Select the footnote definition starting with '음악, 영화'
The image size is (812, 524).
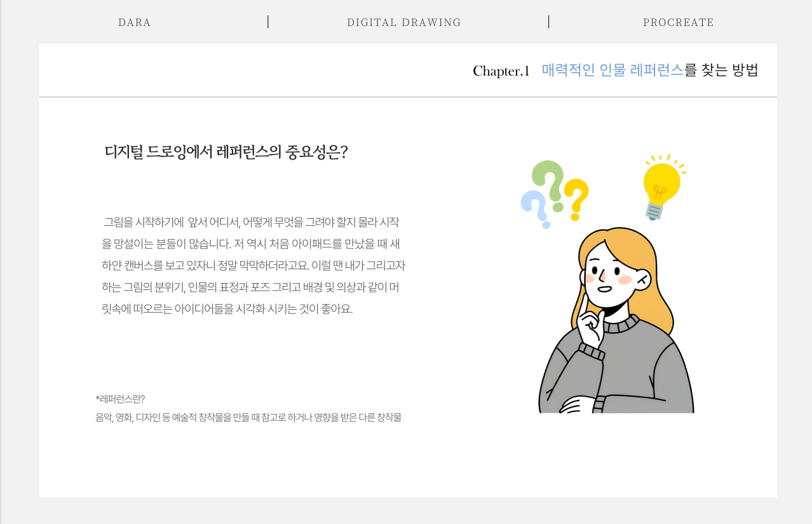[x=248, y=418]
